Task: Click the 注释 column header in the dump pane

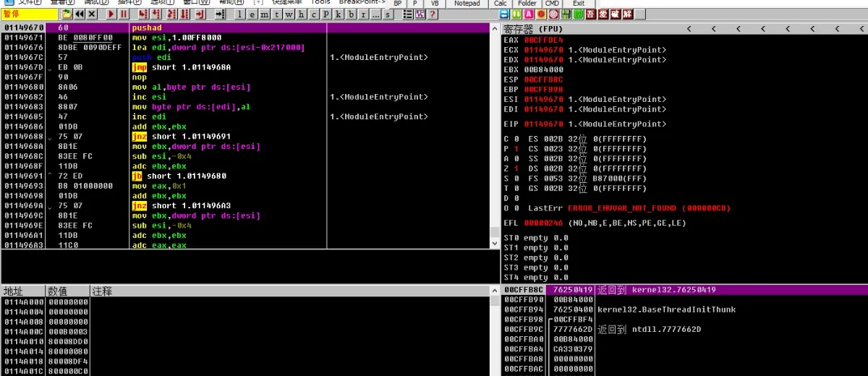Action: click(289, 291)
